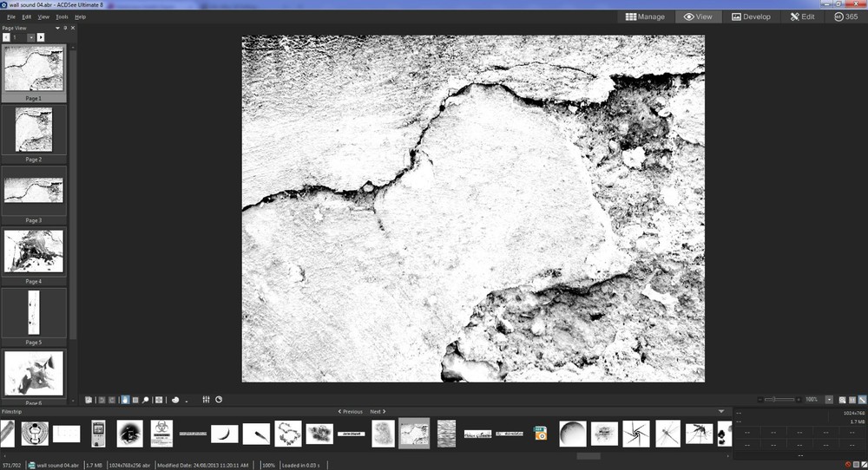Click the zoom out minus button
Viewport: 868px width, 470px height.
tap(760, 400)
